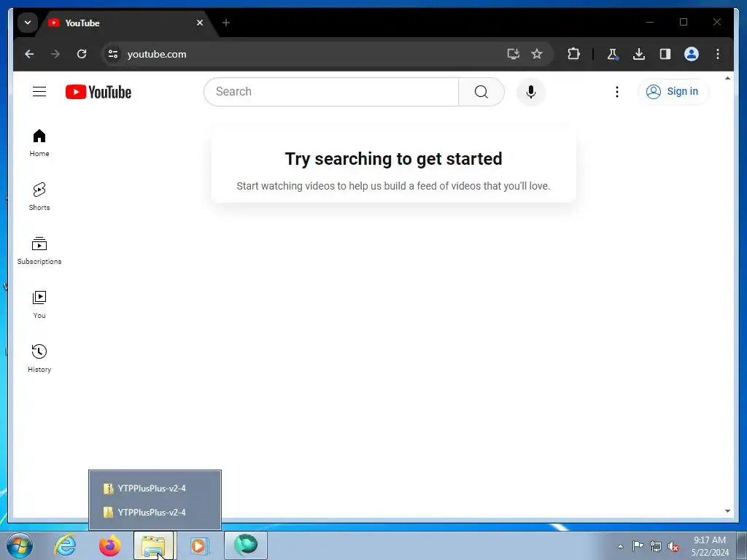Image resolution: width=747 pixels, height=560 pixels.
Task: Click the YouTube logo
Action: (x=98, y=92)
